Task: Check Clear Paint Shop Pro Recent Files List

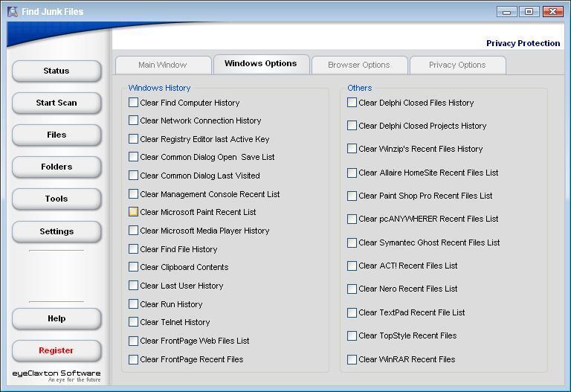Action: click(x=352, y=196)
